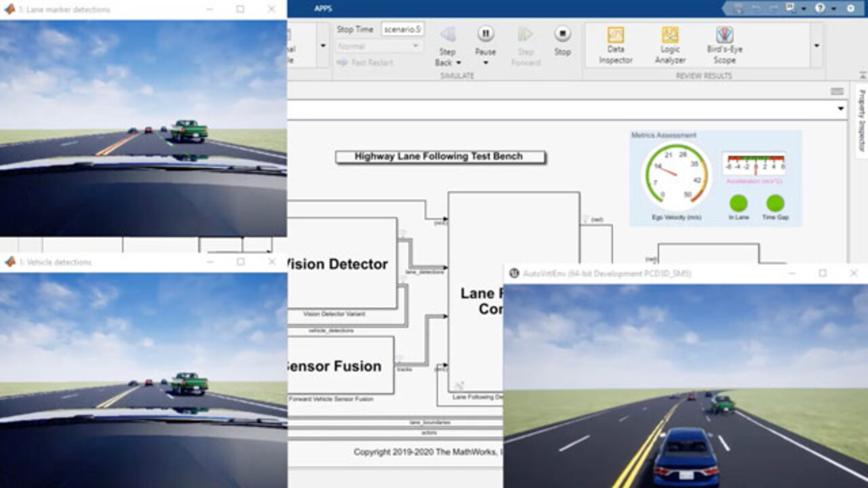Open the Bird's-Eye Scope

pos(724,45)
